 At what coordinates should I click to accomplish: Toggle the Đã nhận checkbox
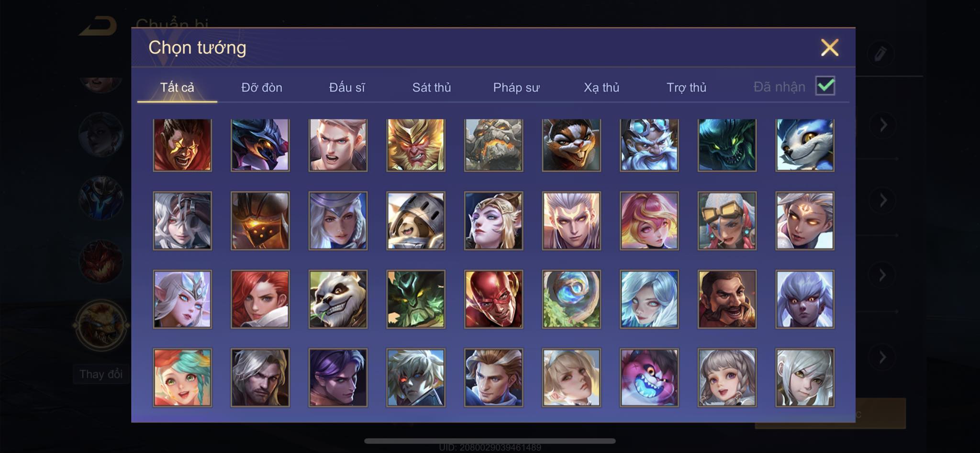point(825,86)
